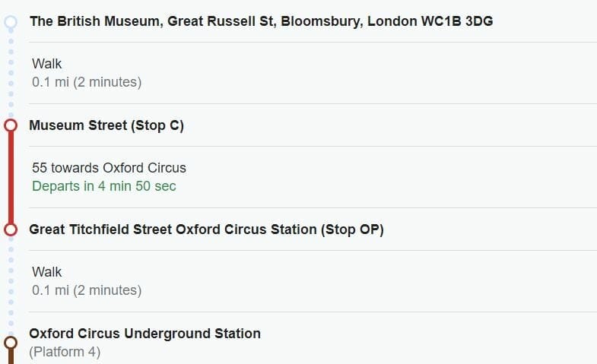This screenshot has width=597, height=364.
Task: Open Great Titchfield Street Oxford Circus Station stop
Action: (x=206, y=229)
